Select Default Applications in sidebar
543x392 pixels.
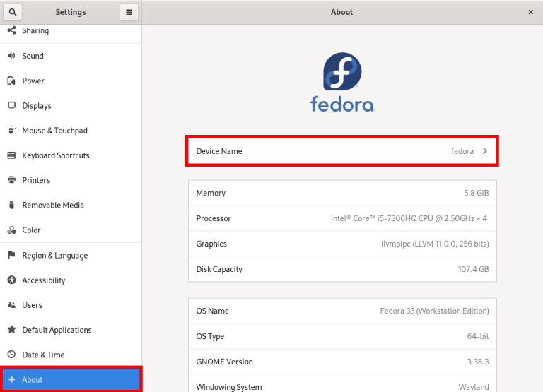click(x=57, y=331)
